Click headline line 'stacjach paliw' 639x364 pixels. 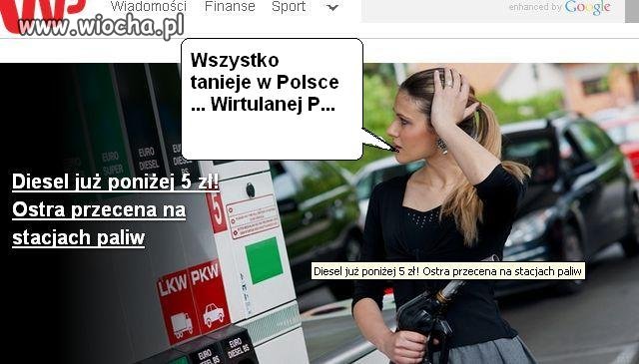(x=79, y=237)
